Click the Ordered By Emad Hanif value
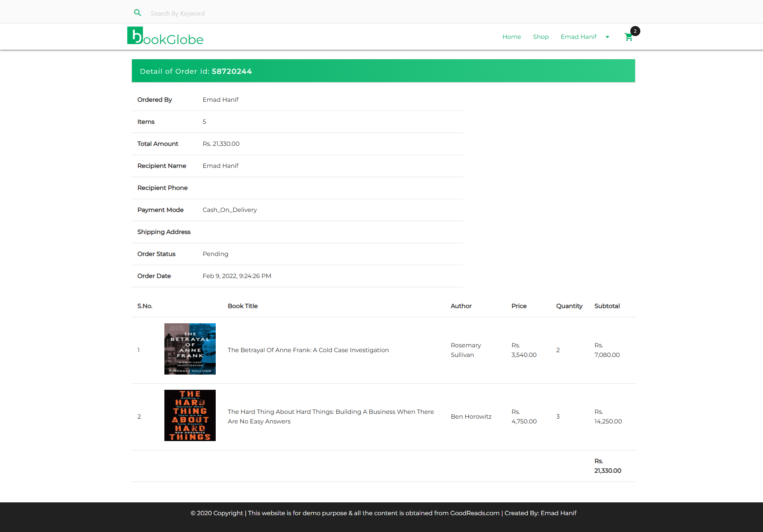The image size is (763, 532). click(221, 99)
